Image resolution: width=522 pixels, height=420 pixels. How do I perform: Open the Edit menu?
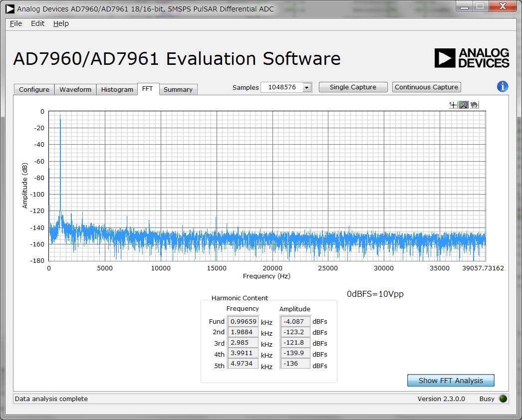37,23
